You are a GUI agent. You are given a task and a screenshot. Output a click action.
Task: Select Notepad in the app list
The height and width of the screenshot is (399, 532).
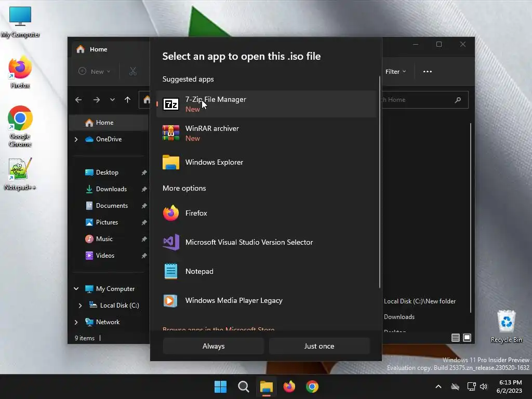coord(267,271)
